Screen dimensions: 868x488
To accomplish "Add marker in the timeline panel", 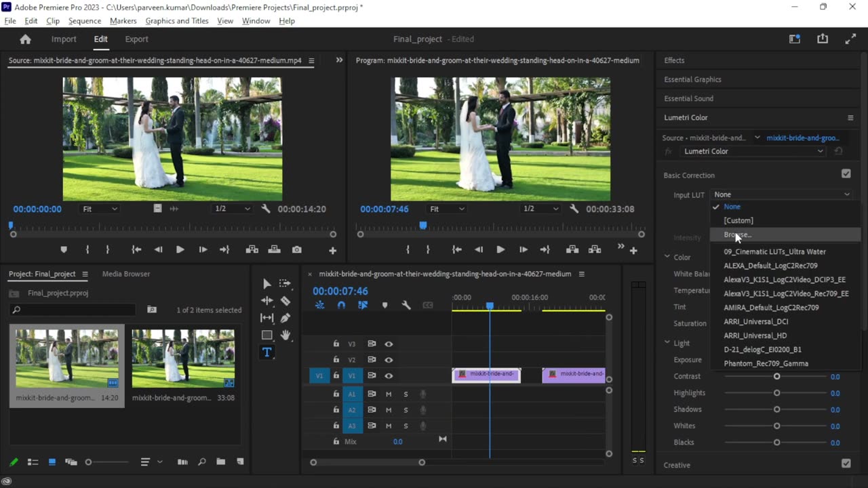I will coord(384,306).
